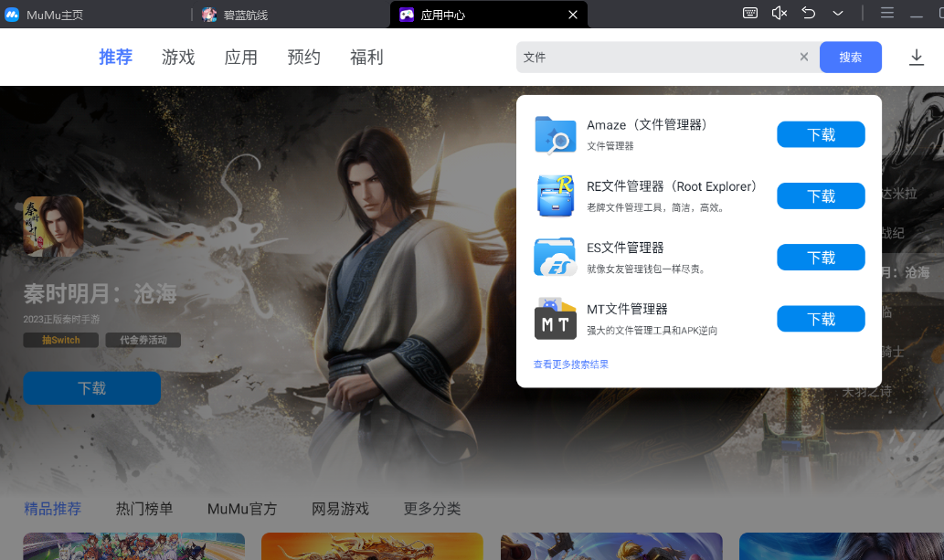Screen dimensions: 944x560
Task: Click the ES文件管理器 title text
Action: (625, 248)
